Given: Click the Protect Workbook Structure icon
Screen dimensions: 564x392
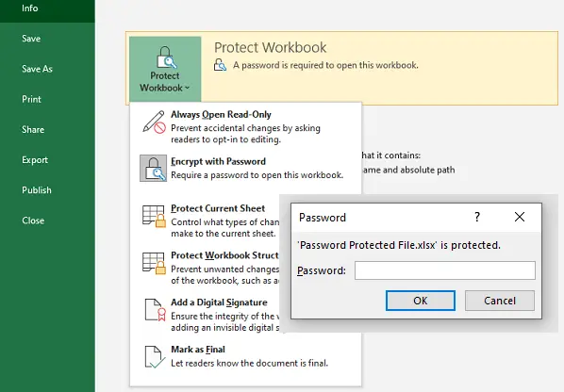Looking at the screenshot, I should point(154,263).
